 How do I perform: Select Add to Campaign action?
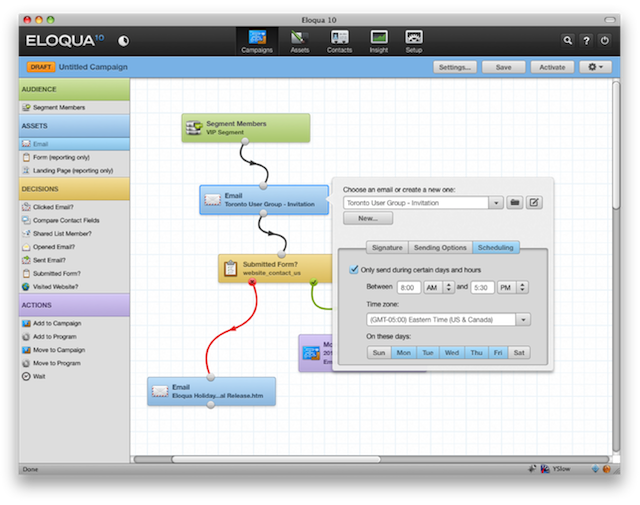click(74, 323)
